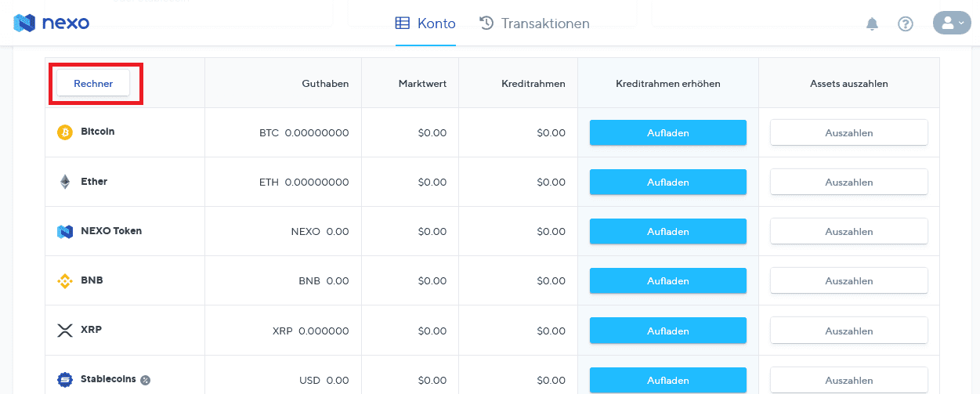The height and width of the screenshot is (394, 980).
Task: Click the Bitcoin coin icon
Action: coord(65,132)
